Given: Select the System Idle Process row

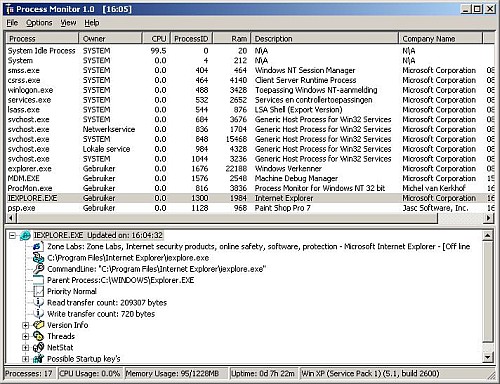Looking at the screenshot, I should click(x=250, y=51).
